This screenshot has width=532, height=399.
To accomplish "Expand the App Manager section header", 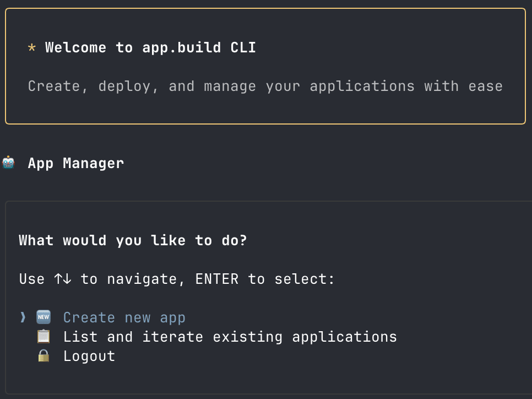I will [76, 163].
